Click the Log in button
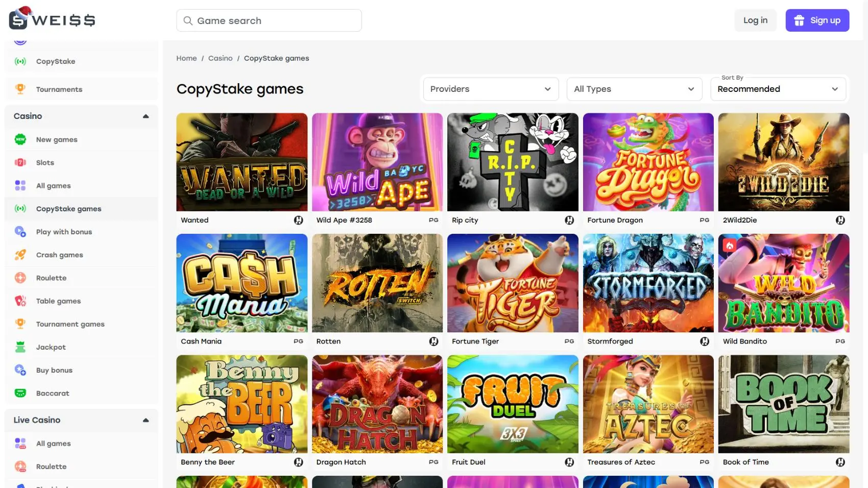This screenshot has height=488, width=868. point(755,20)
